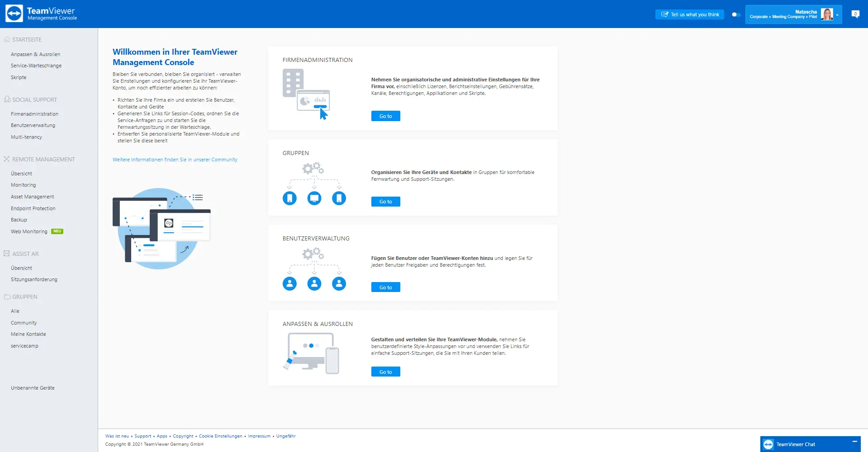Click the Gruppen devices illustration
The image size is (868, 452).
[314, 184]
